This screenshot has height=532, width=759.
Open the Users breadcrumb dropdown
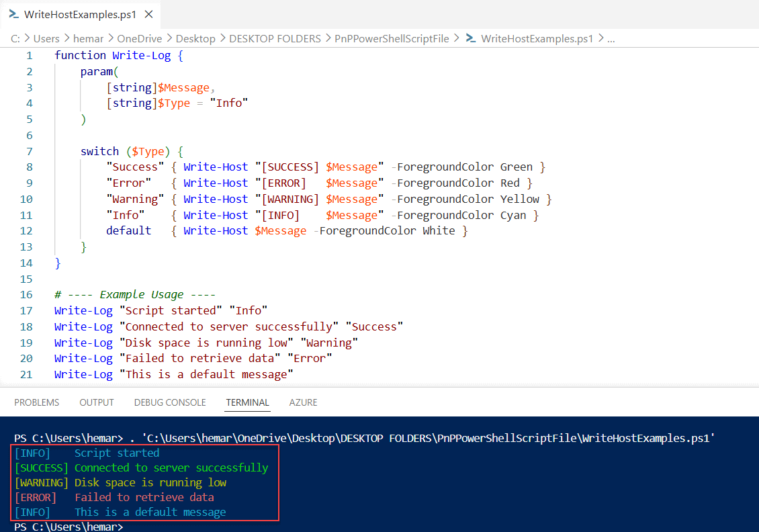[x=46, y=38]
